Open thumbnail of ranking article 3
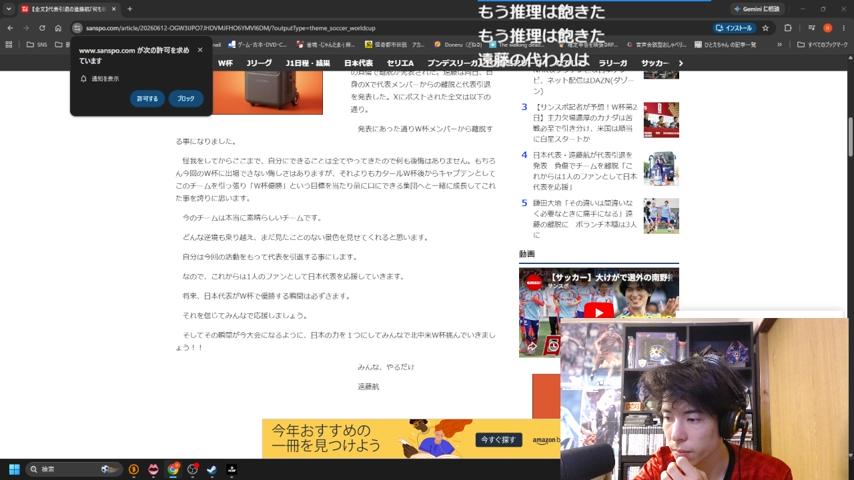 661,120
